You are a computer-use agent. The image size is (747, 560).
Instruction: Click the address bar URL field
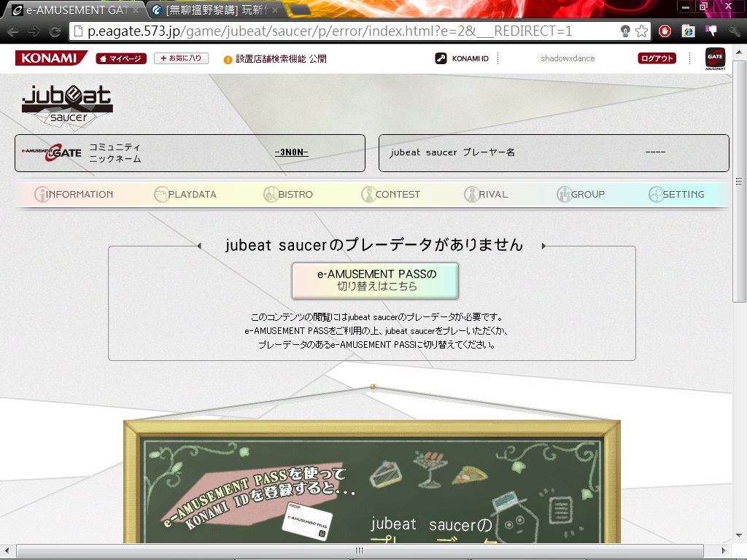pyautogui.click(x=343, y=31)
